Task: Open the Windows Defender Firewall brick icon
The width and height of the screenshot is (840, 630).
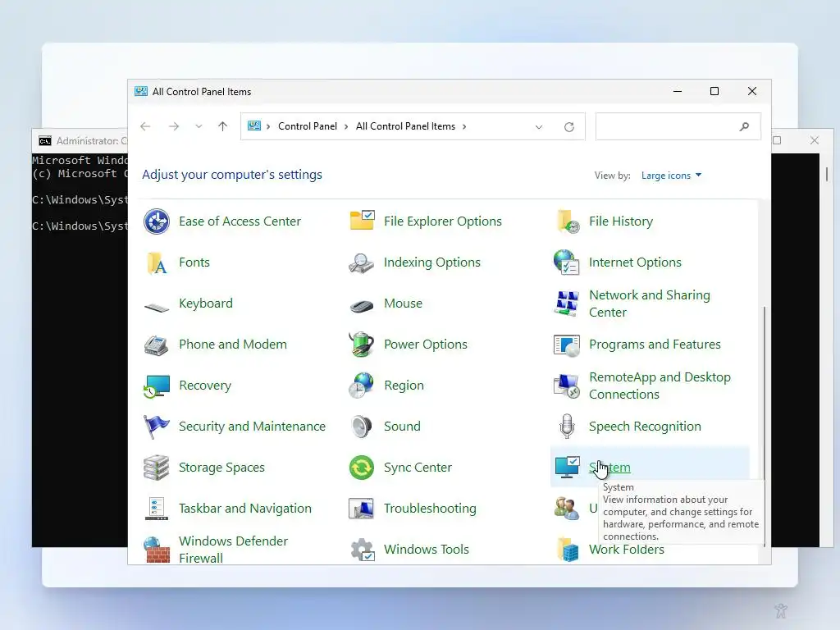Action: coord(157,550)
